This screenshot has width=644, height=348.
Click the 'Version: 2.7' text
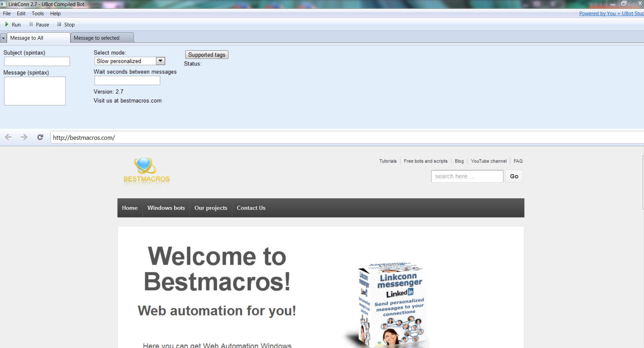pyautogui.click(x=109, y=92)
